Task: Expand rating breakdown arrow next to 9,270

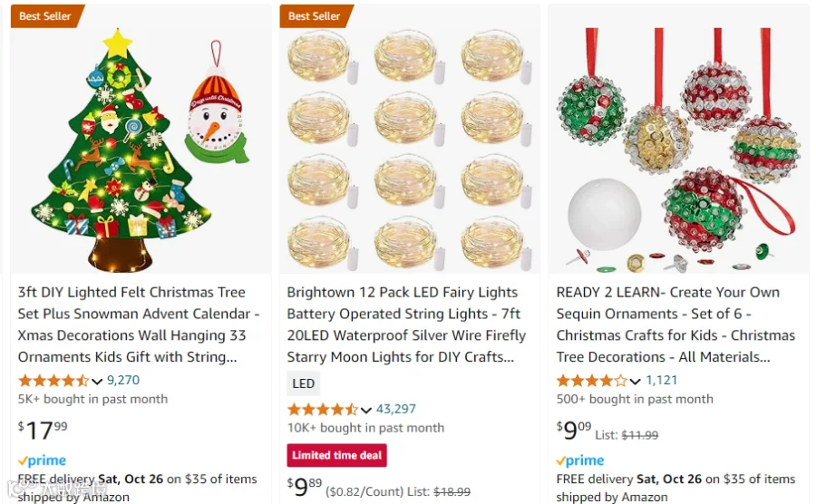Action: 97,382
